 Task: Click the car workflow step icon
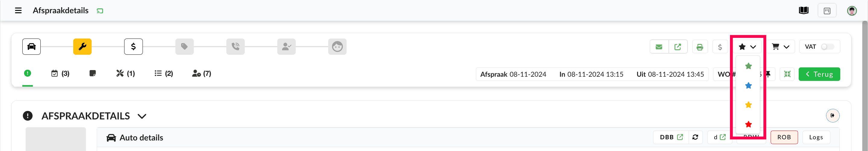pos(31,46)
